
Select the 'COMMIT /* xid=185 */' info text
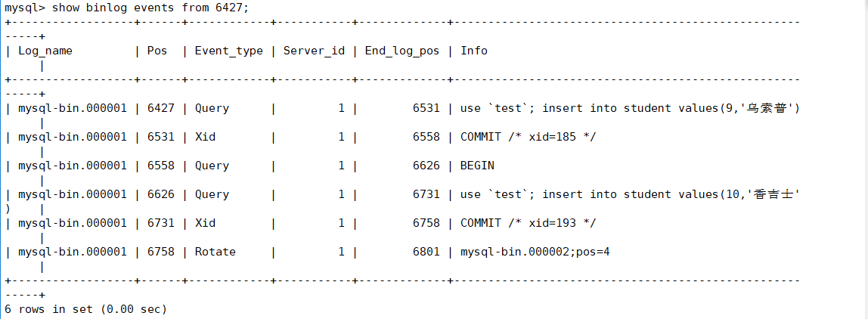click(529, 137)
